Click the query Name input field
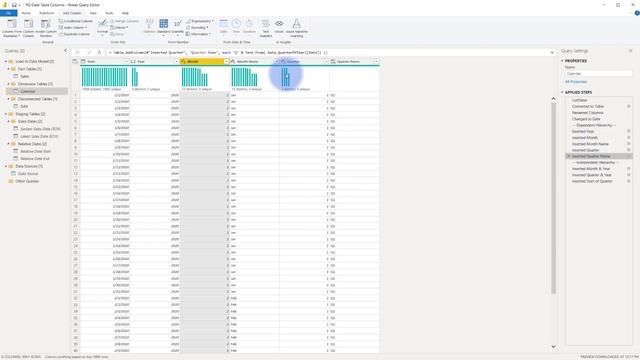Viewport: 640px width, 360px height. (x=598, y=74)
